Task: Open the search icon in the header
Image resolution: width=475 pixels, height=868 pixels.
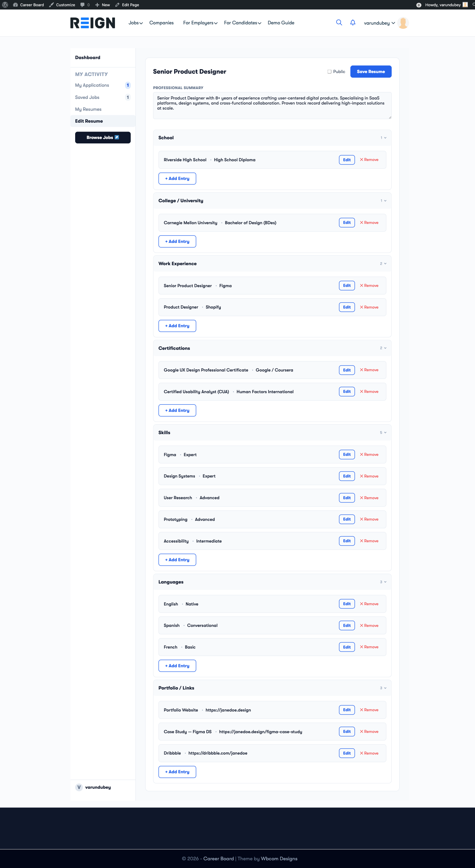Action: pos(339,23)
